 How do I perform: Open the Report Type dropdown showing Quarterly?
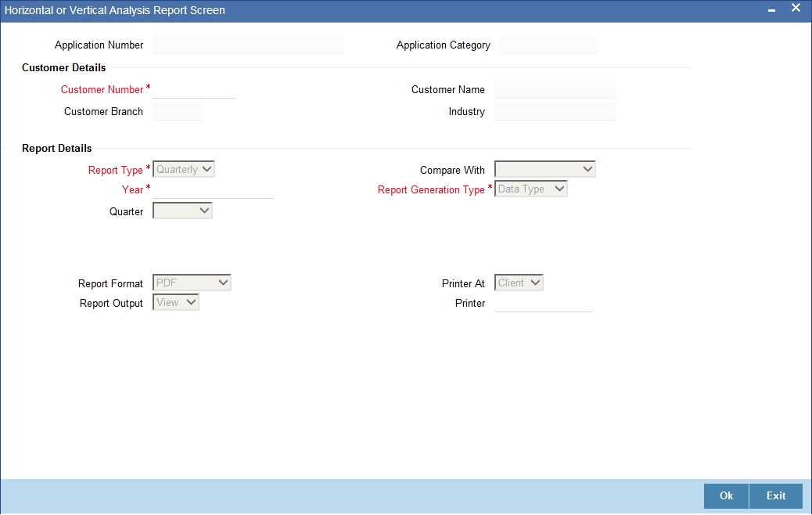[183, 169]
